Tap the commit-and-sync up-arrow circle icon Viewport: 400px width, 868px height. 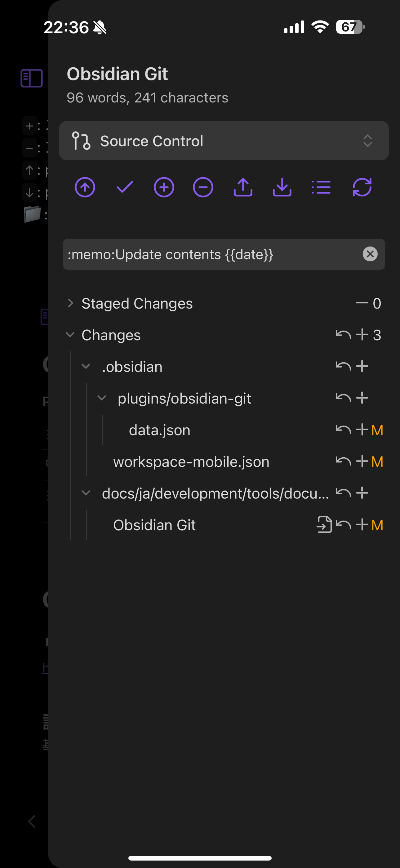coord(85,187)
